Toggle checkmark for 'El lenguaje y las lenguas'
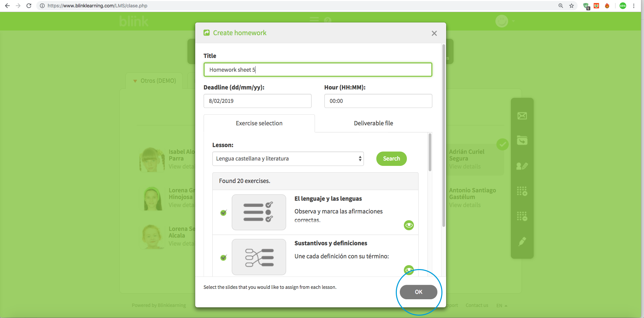The width and height of the screenshot is (644, 318). pos(223,213)
